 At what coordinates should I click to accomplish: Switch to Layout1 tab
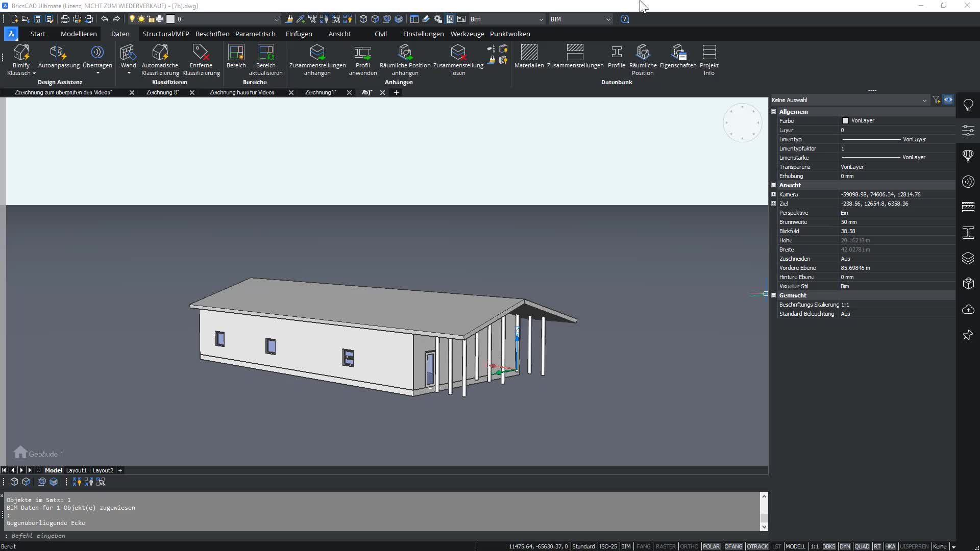77,470
